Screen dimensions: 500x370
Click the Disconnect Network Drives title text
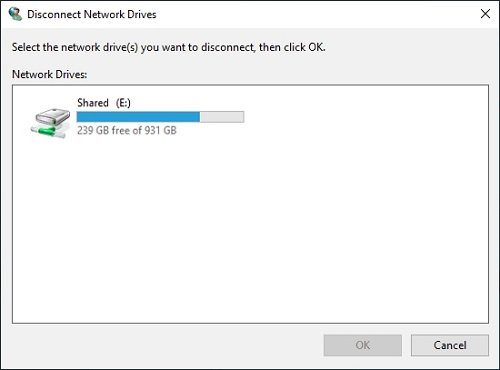pos(92,14)
